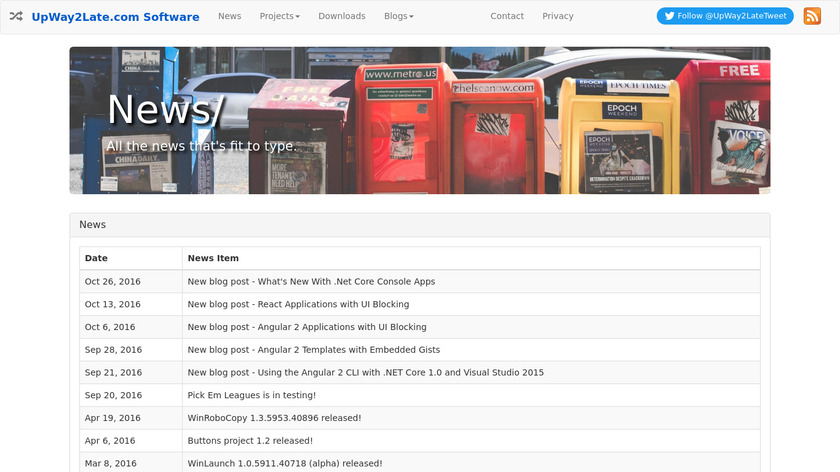Expand the Blogs dropdown menu
Screen dimensions: 840x472
[x=399, y=16]
